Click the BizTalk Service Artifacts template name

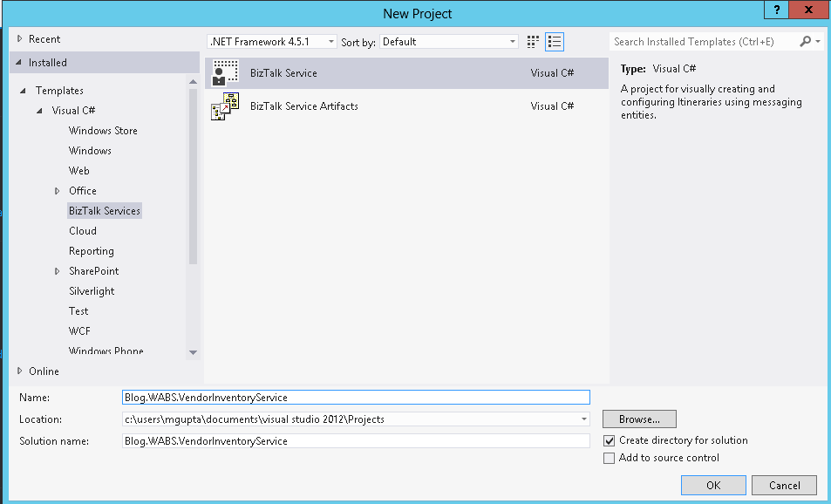(304, 106)
